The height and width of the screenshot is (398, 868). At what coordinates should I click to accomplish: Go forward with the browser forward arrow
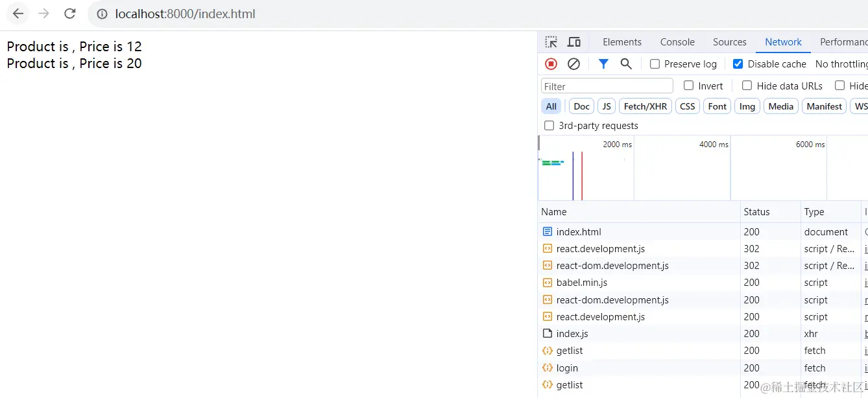click(43, 14)
